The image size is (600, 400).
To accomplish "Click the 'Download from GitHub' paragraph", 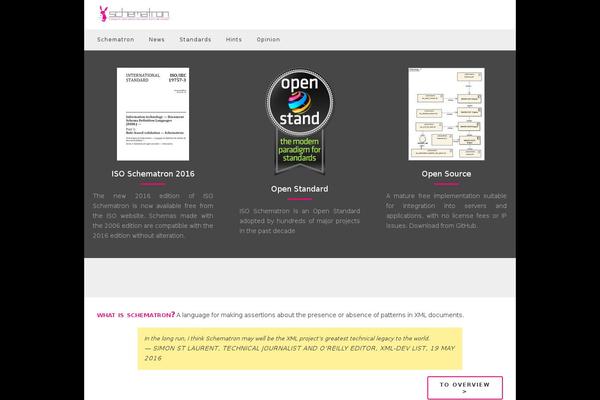I will [x=446, y=211].
